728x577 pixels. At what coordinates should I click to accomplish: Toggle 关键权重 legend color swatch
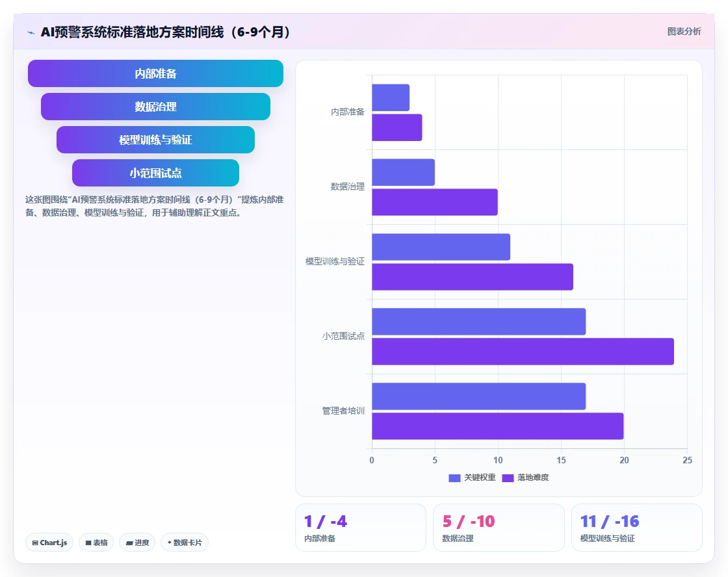[454, 478]
